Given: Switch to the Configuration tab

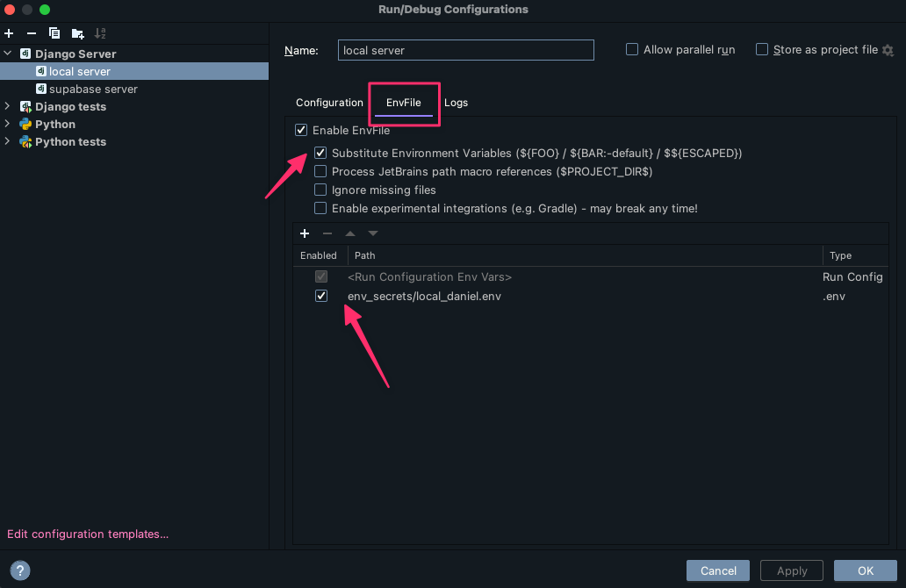Looking at the screenshot, I should coord(329,103).
